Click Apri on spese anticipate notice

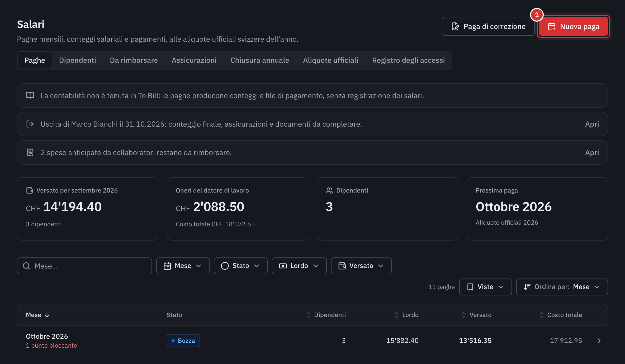592,152
